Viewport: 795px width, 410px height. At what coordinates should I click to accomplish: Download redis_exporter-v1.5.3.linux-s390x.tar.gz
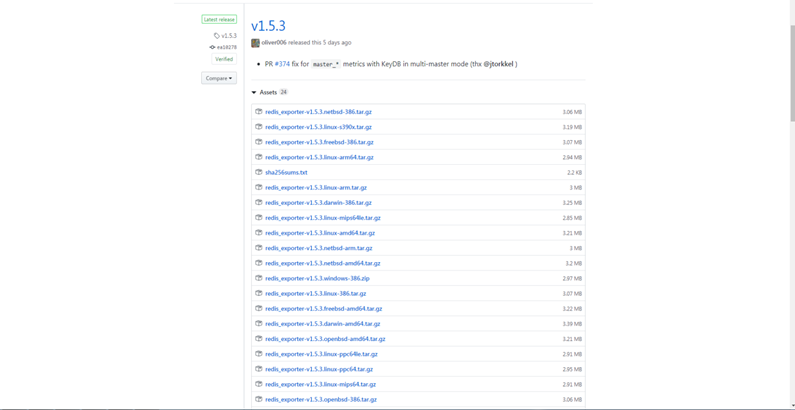point(318,127)
